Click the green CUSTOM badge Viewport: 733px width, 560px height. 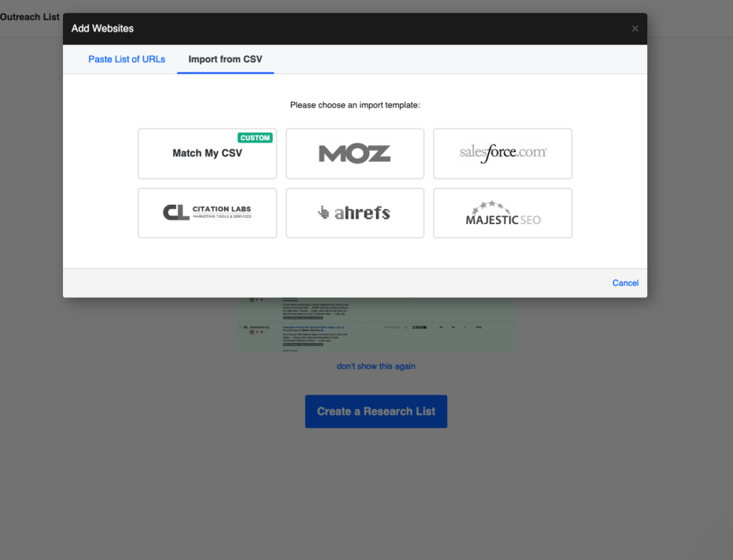[x=255, y=137]
